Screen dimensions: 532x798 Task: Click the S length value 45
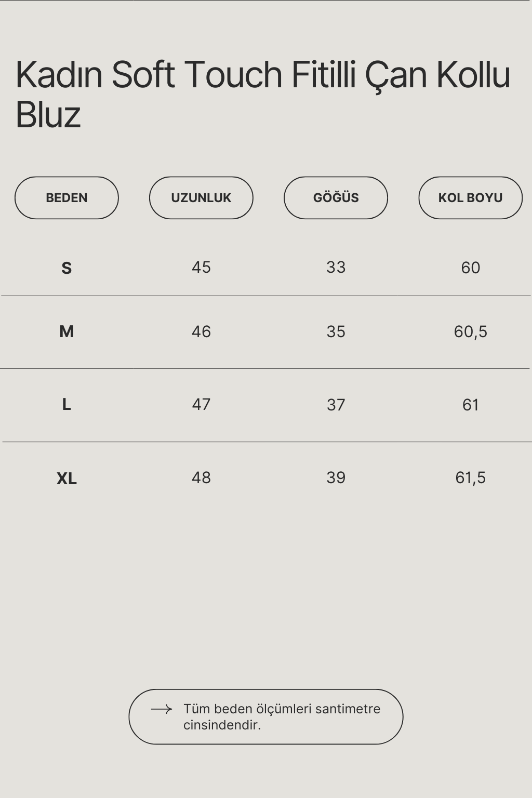point(201,268)
